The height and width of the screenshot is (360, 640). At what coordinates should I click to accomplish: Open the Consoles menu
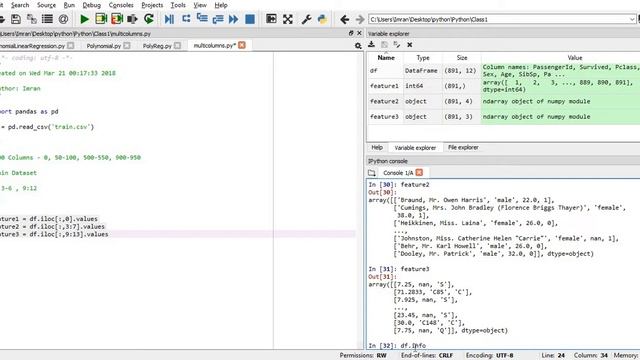click(121, 5)
